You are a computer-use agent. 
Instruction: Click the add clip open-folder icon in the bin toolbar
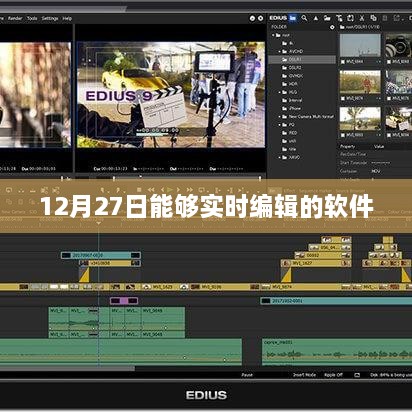[x=327, y=18]
